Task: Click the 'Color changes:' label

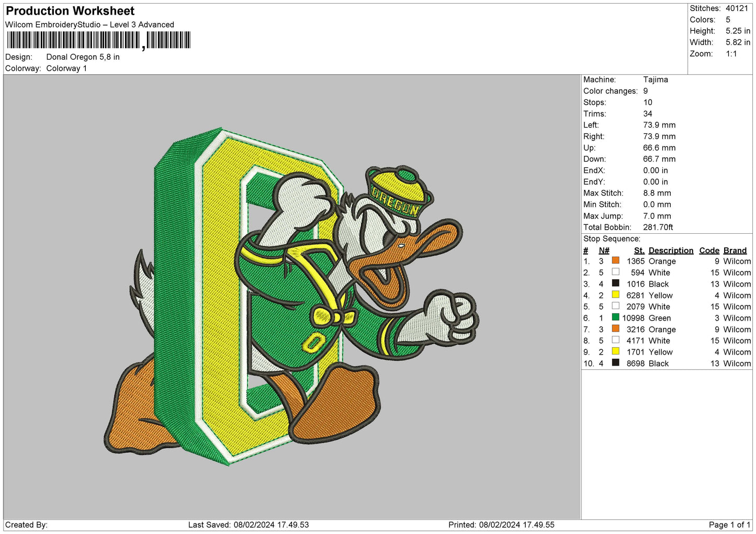Action: point(611,91)
